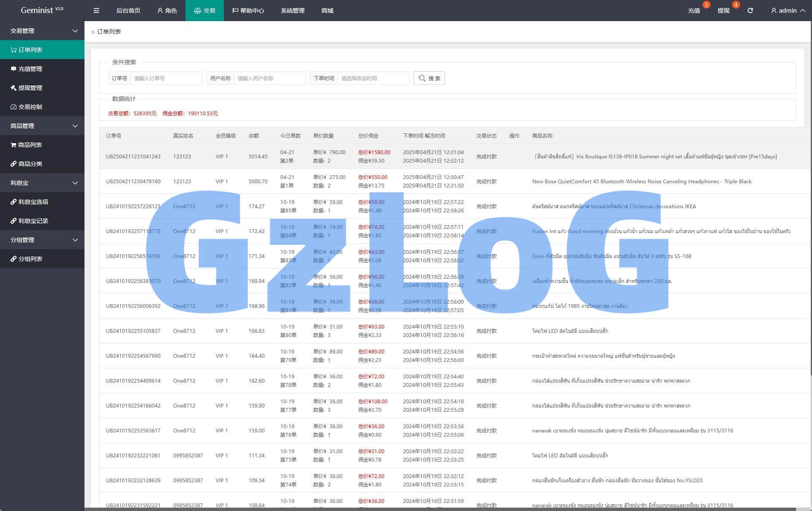Open 提现管理 hammer item in sidebar
Image resolution: width=812 pixels, height=511 pixels.
point(30,88)
